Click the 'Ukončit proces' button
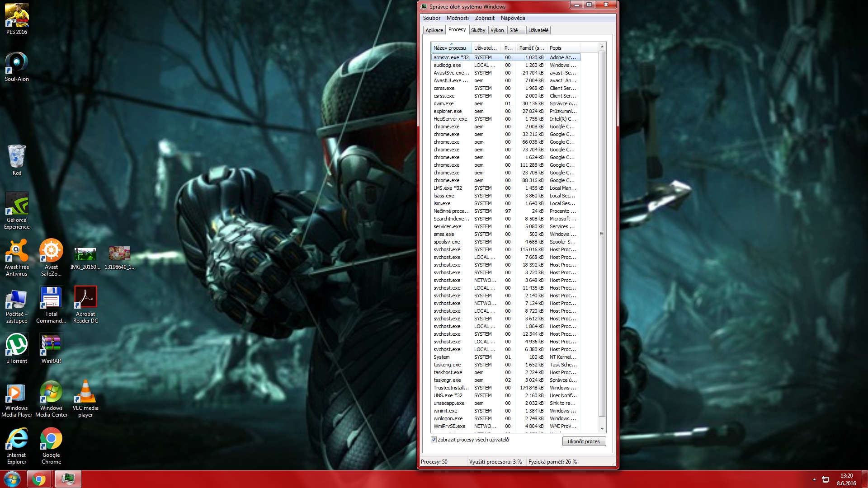 tap(584, 441)
